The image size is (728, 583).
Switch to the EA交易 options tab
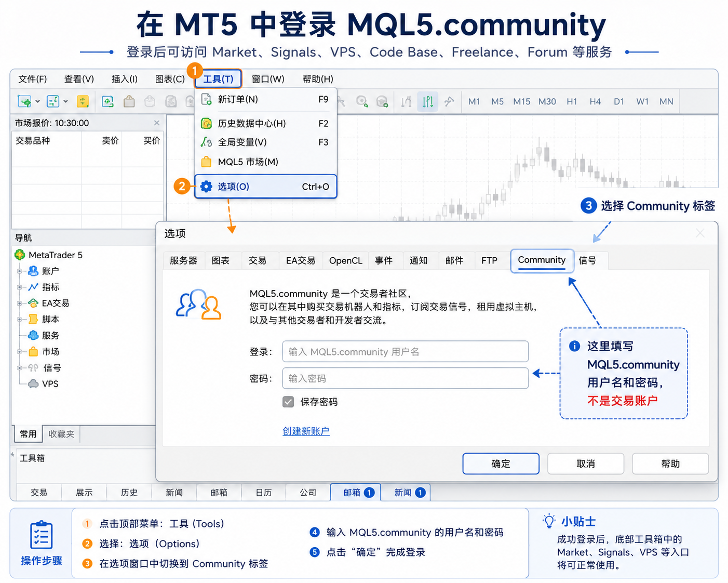[301, 260]
